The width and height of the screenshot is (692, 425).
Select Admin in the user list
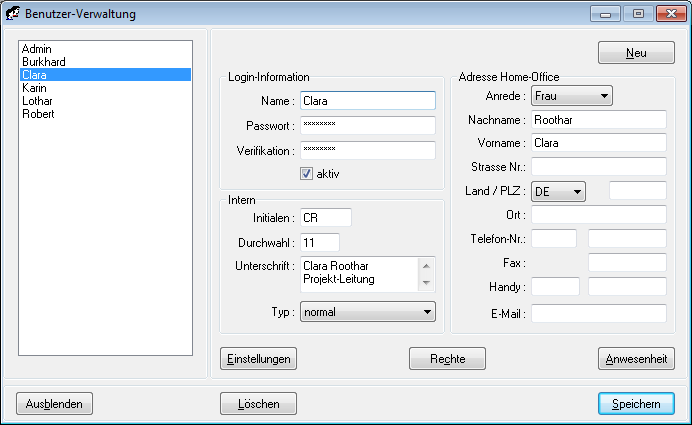36,49
